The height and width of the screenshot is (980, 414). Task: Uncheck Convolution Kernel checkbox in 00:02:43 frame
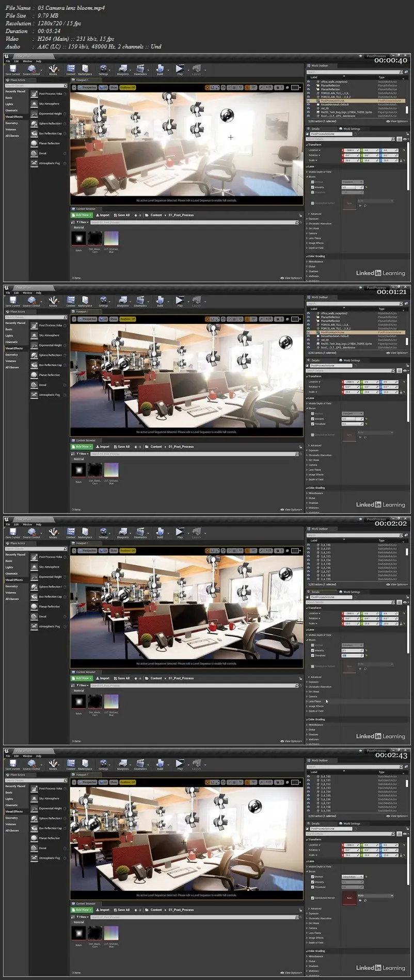tap(312, 898)
